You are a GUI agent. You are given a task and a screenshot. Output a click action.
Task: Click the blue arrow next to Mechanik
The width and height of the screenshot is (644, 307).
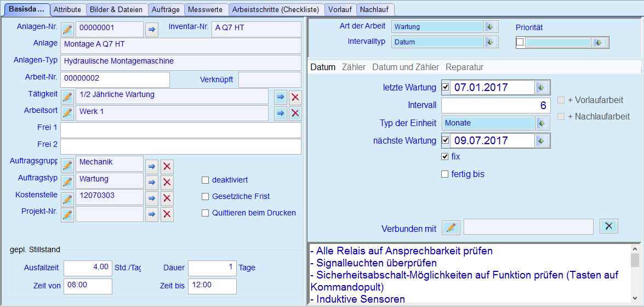(x=152, y=166)
